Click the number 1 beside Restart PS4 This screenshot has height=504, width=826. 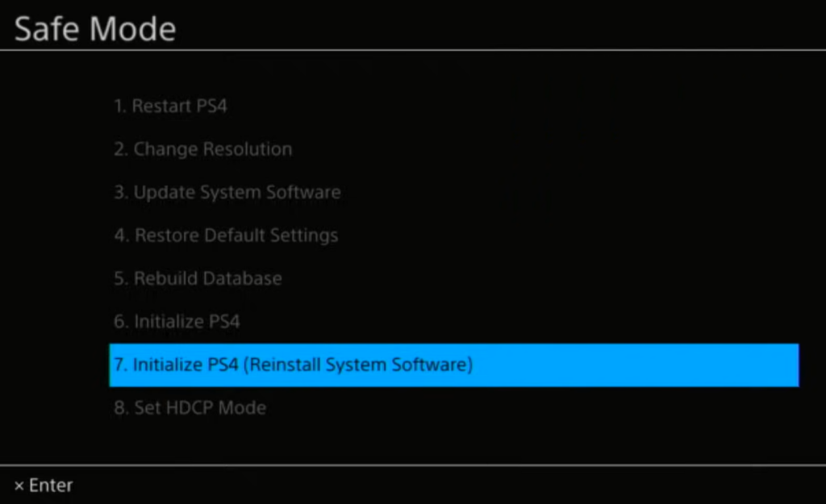(x=119, y=106)
